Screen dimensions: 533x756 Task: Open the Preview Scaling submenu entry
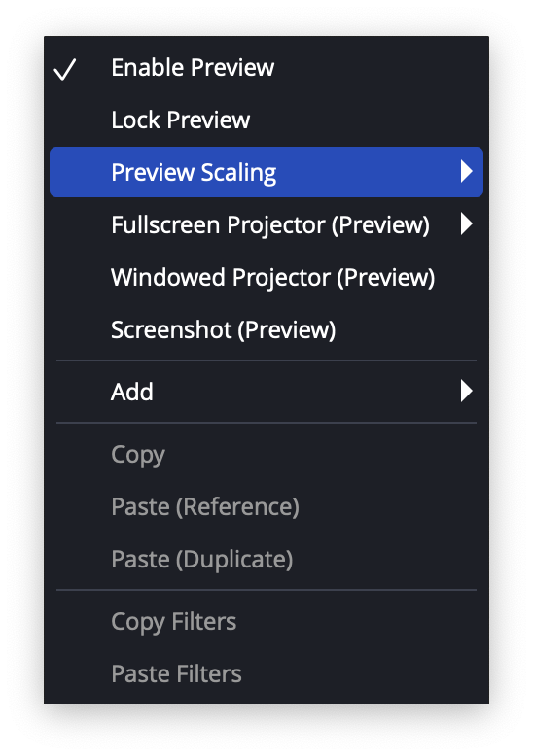tap(266, 172)
